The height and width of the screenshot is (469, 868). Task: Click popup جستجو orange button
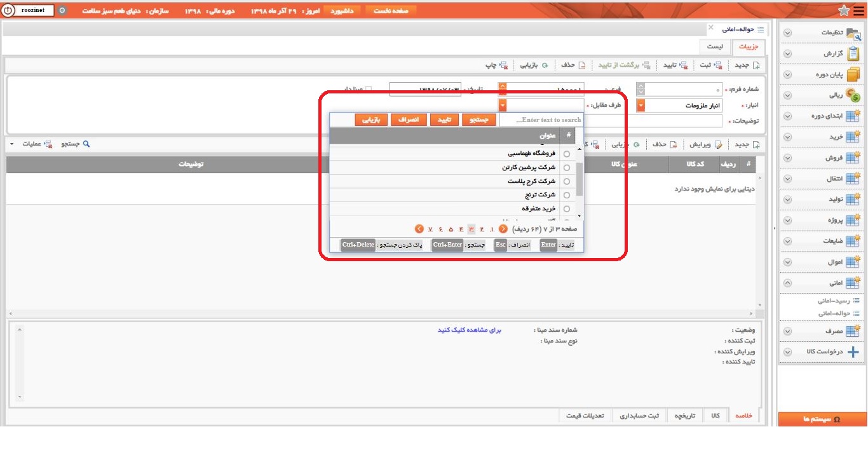point(478,119)
